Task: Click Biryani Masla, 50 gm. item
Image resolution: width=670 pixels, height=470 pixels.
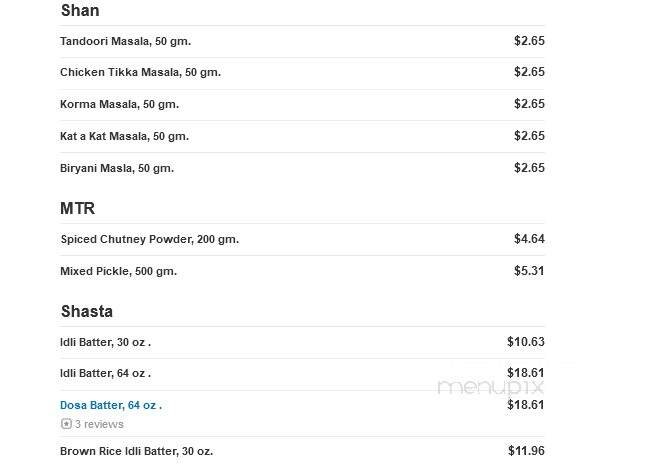Action: (x=117, y=168)
